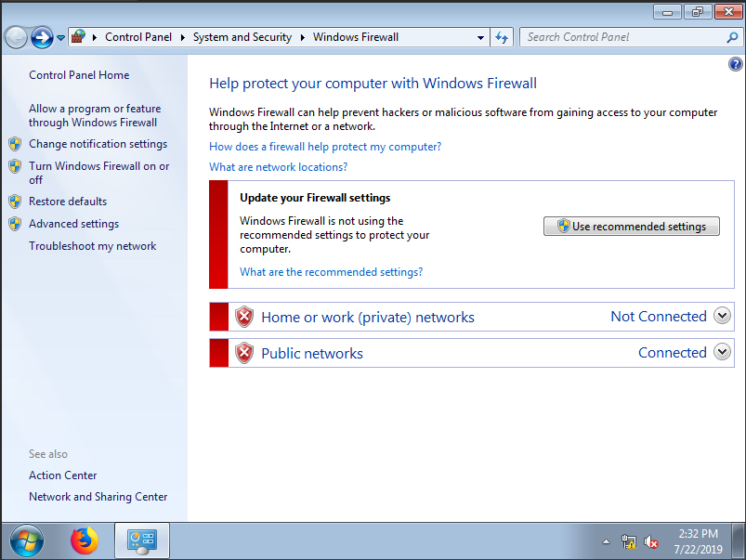
Task: Select Control Panel in the breadcrumb
Action: (x=138, y=37)
